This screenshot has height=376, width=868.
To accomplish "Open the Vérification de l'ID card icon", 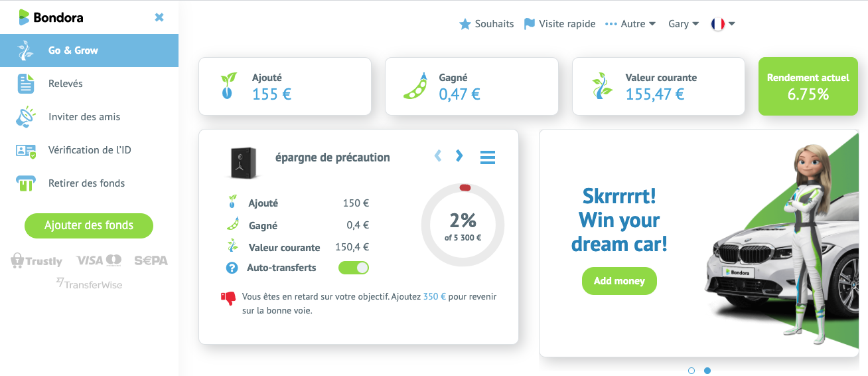I will click(26, 151).
